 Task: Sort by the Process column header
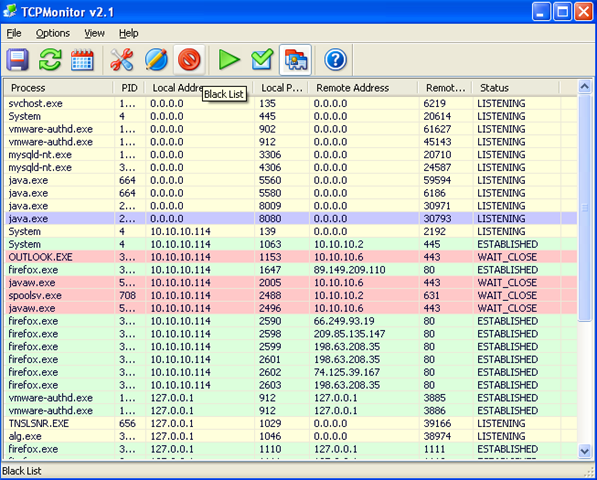59,88
